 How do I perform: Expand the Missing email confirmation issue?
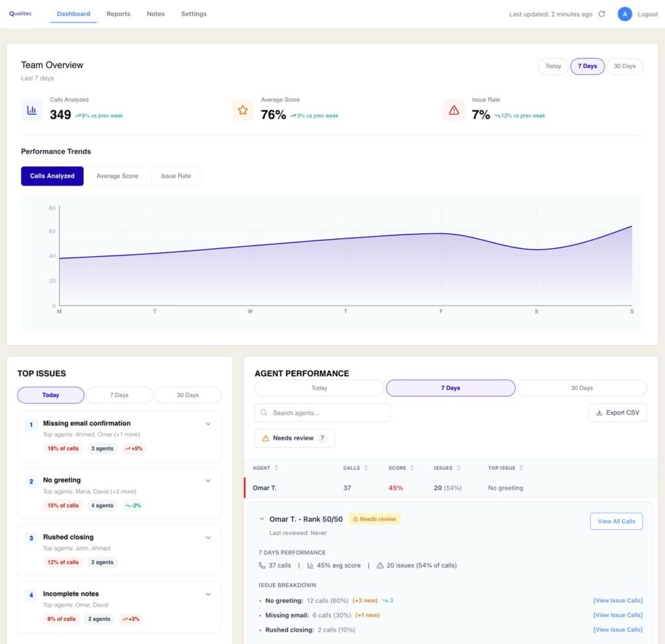(x=208, y=424)
